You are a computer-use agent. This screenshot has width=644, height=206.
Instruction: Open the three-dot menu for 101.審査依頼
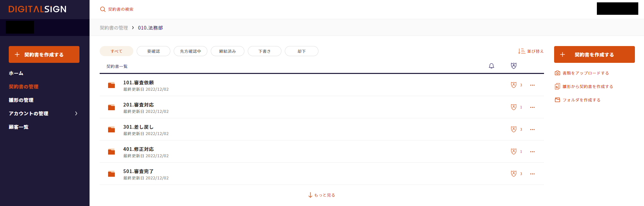(x=532, y=85)
